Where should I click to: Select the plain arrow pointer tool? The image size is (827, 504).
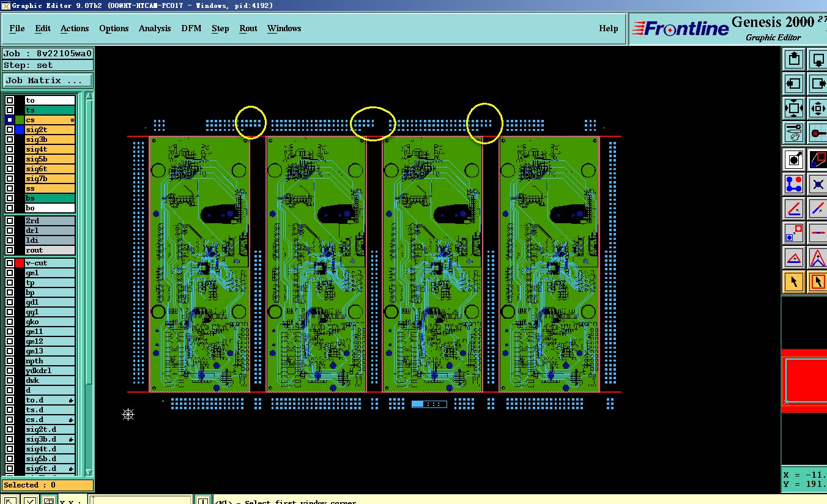(794, 282)
